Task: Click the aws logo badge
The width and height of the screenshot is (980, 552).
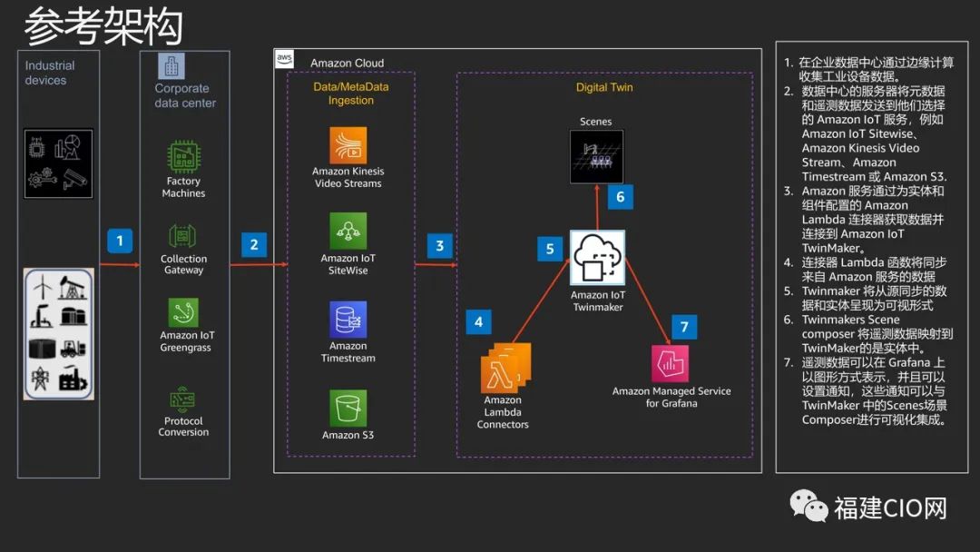Action: point(284,59)
